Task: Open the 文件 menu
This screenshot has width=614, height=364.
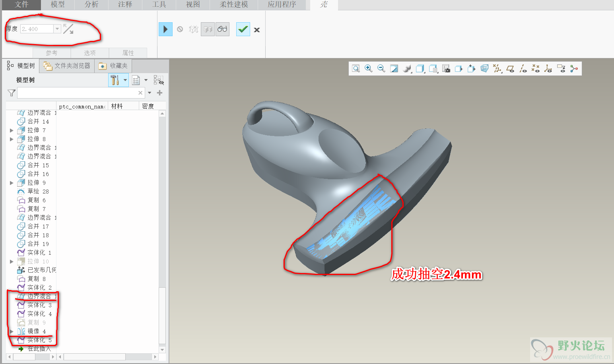Action: (x=21, y=5)
